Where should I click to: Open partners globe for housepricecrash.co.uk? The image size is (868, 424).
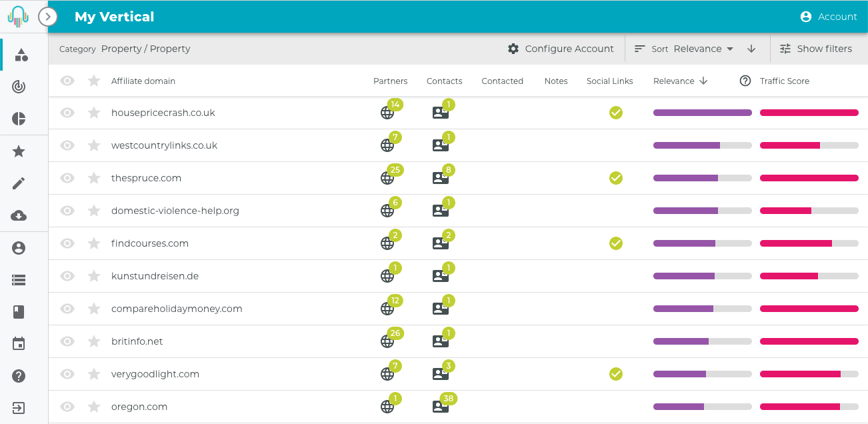coord(387,113)
